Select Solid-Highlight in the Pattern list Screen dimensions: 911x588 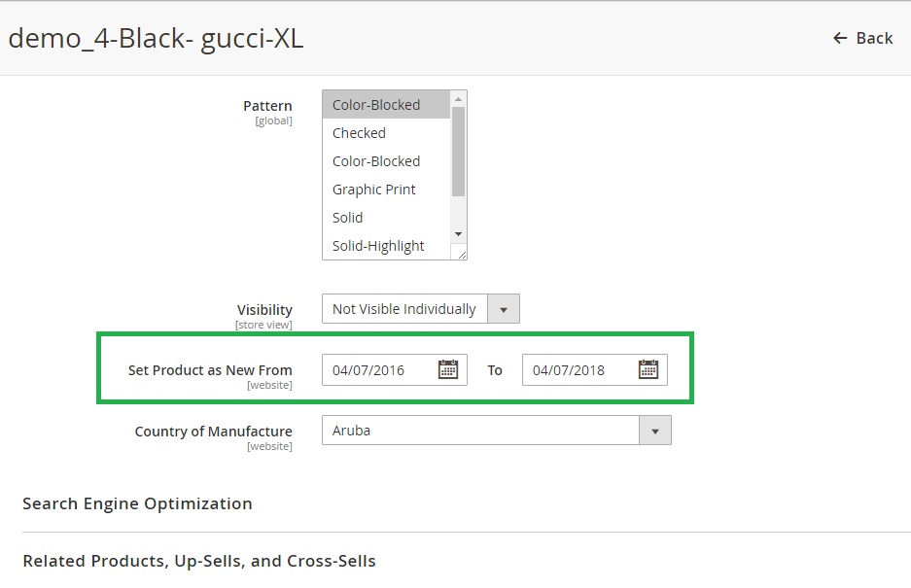(x=378, y=246)
